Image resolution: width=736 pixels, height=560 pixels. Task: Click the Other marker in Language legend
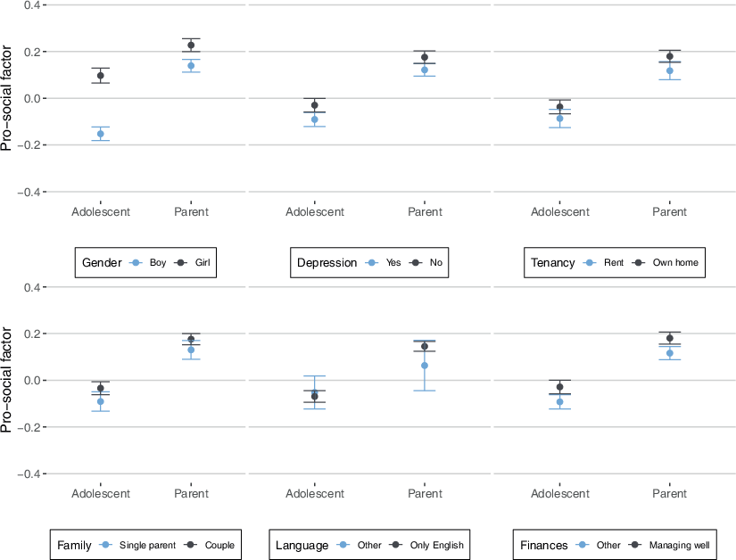343,545
